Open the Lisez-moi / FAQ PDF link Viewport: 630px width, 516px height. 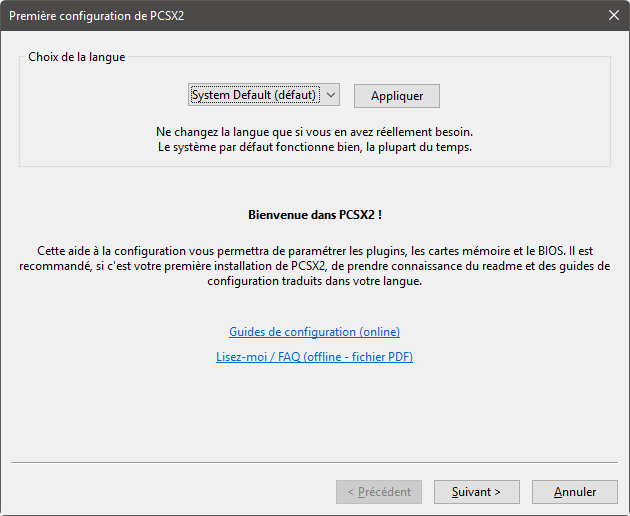coord(314,357)
